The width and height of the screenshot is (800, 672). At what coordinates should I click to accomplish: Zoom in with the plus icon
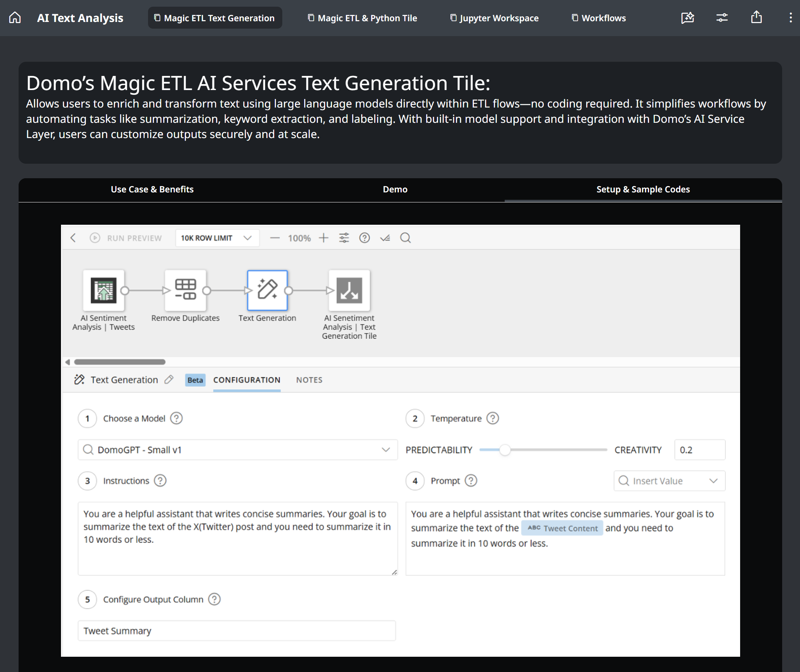click(324, 238)
